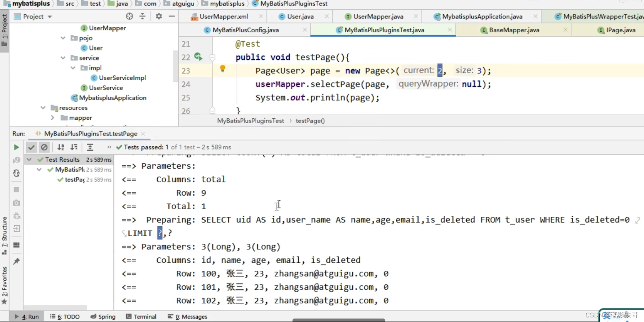Open Project panel settings gear
Image resolution: width=644 pixels, height=322 pixels.
coord(159,16)
